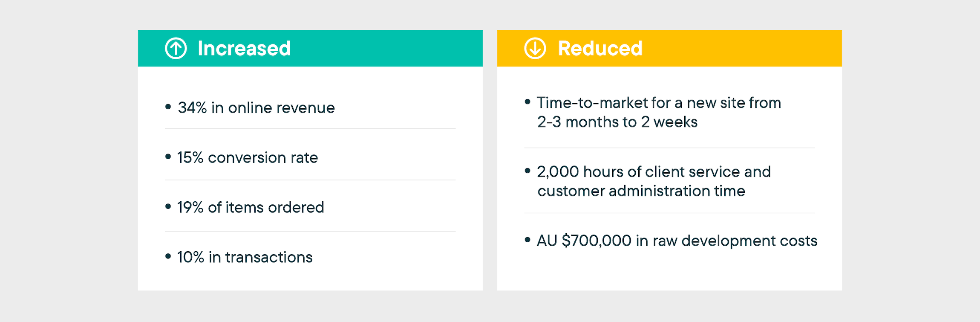The height and width of the screenshot is (322, 980).
Task: Select the Reduced header title
Action: 600,48
